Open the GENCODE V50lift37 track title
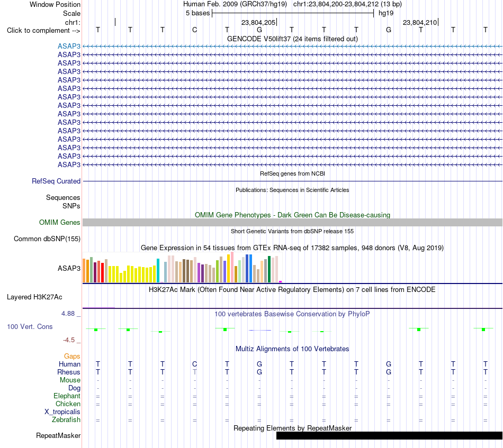Image resolution: width=503 pixels, height=448 pixels. [x=292, y=39]
